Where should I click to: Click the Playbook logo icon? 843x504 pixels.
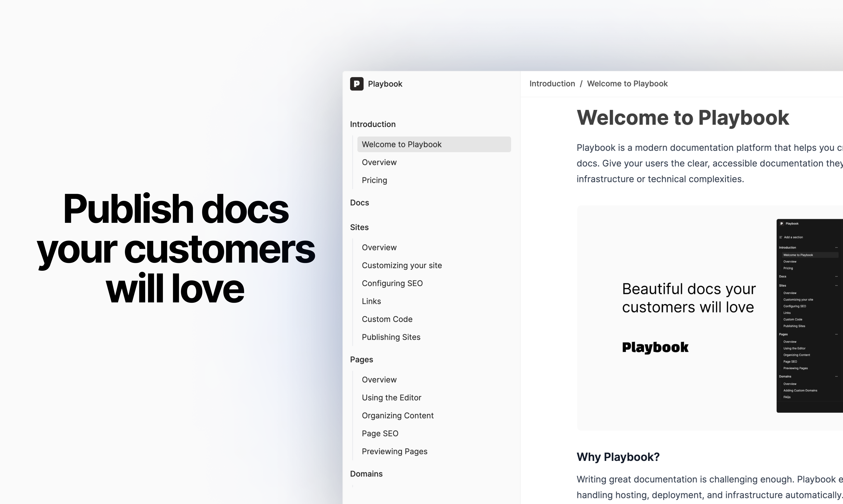[357, 84]
